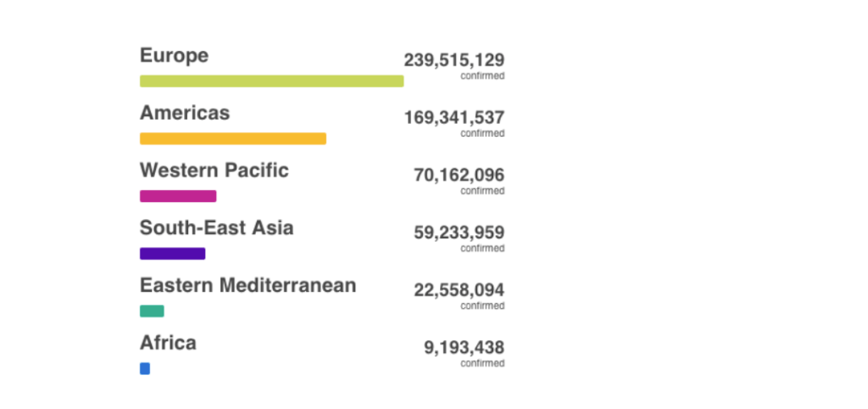Select the purple South-East Asia bar
Viewport: 868px width, 409px height.
click(172, 253)
